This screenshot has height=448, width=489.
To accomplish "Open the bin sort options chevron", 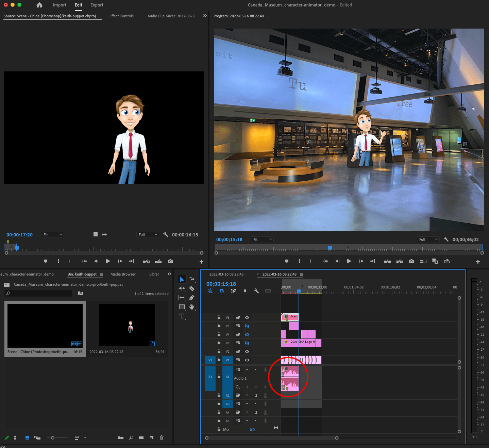I will [x=85, y=438].
